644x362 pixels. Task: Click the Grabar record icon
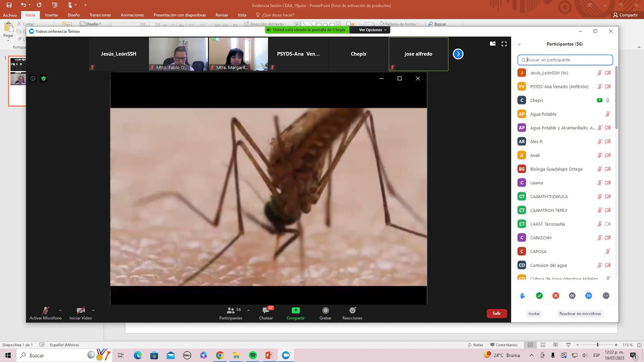pyautogui.click(x=325, y=311)
